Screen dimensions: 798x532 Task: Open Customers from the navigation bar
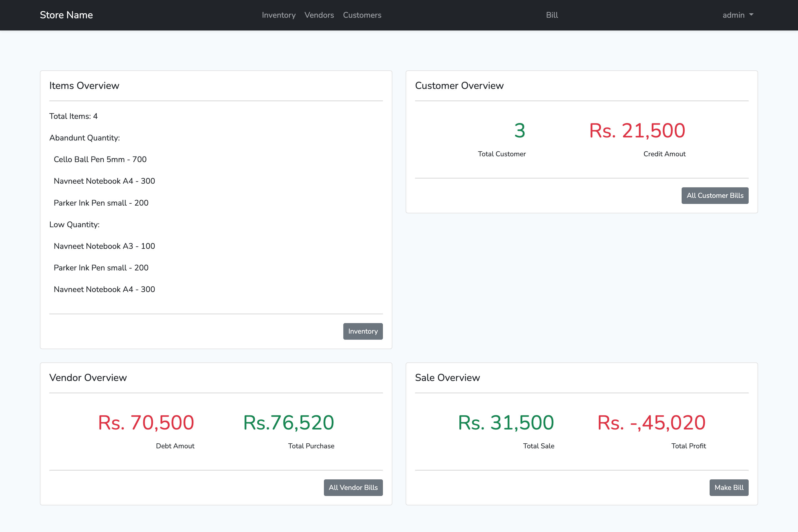click(362, 15)
